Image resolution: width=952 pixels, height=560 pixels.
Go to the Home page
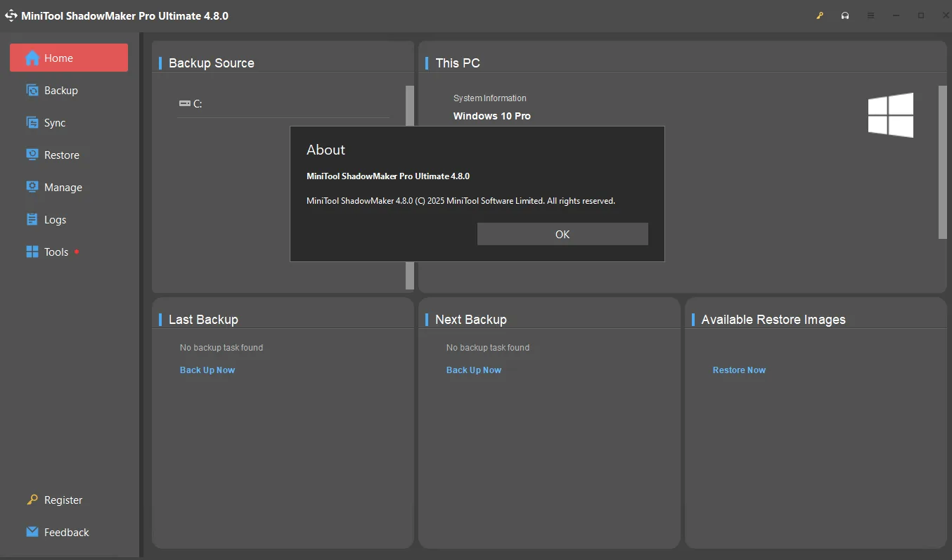(69, 58)
